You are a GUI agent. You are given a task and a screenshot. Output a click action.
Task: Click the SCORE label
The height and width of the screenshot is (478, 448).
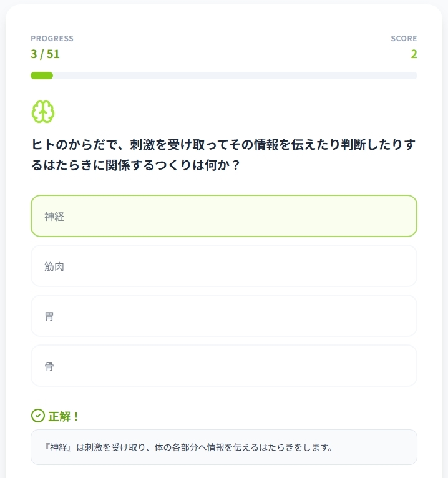point(404,39)
